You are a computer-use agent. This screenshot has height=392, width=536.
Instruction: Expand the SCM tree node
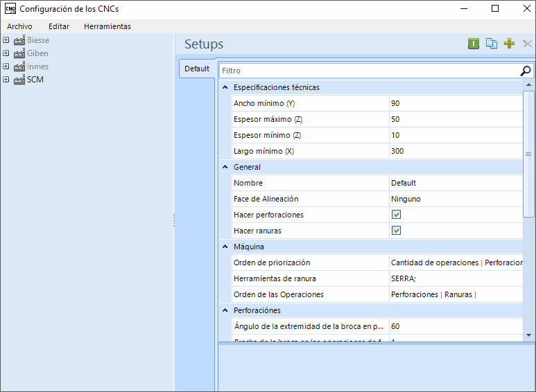click(6, 79)
